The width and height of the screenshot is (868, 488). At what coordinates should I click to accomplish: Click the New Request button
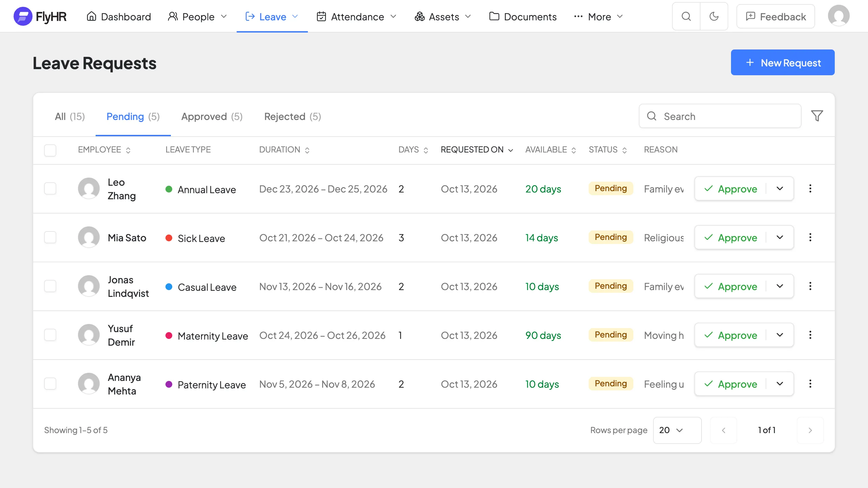(x=783, y=62)
